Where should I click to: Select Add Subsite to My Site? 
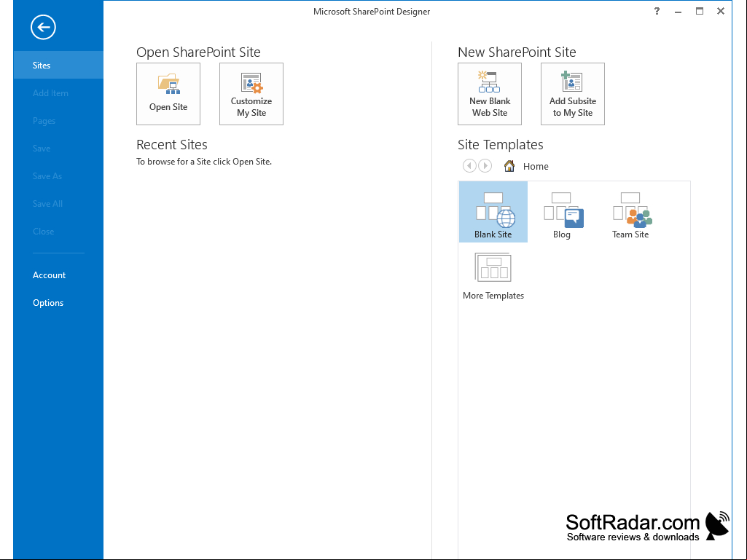572,94
